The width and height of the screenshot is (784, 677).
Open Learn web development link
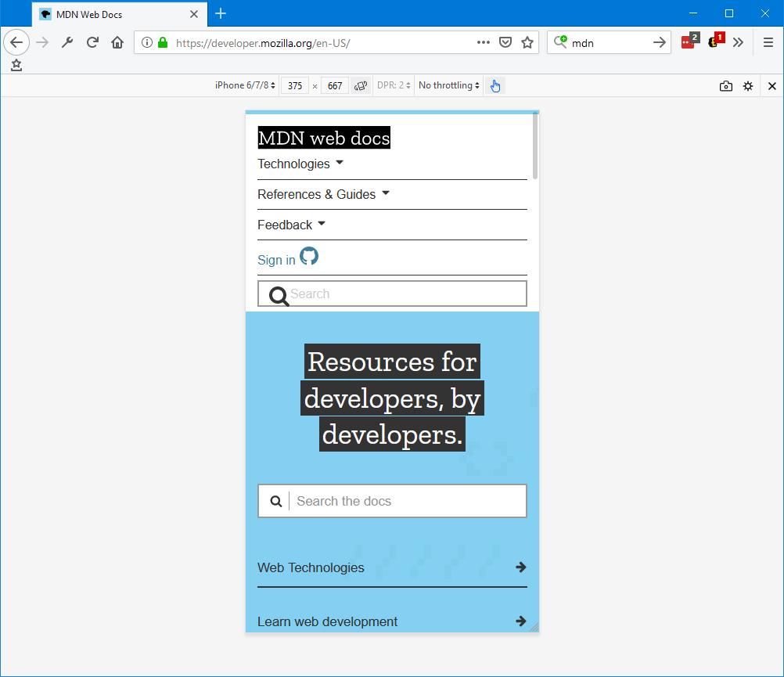coord(327,621)
